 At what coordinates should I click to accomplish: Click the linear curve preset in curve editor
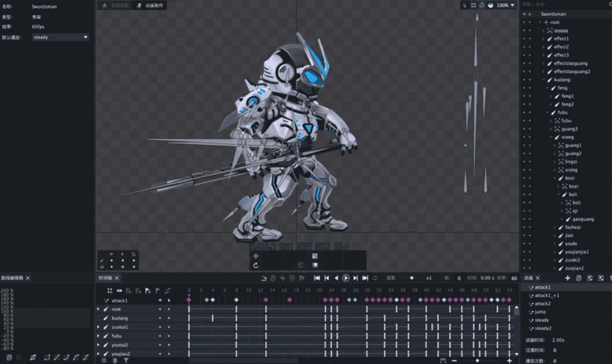(57, 357)
